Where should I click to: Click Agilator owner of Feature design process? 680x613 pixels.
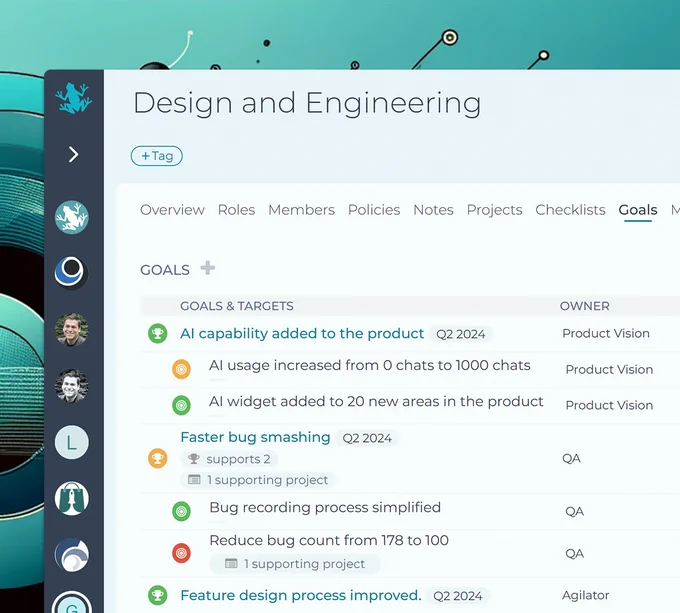585,595
